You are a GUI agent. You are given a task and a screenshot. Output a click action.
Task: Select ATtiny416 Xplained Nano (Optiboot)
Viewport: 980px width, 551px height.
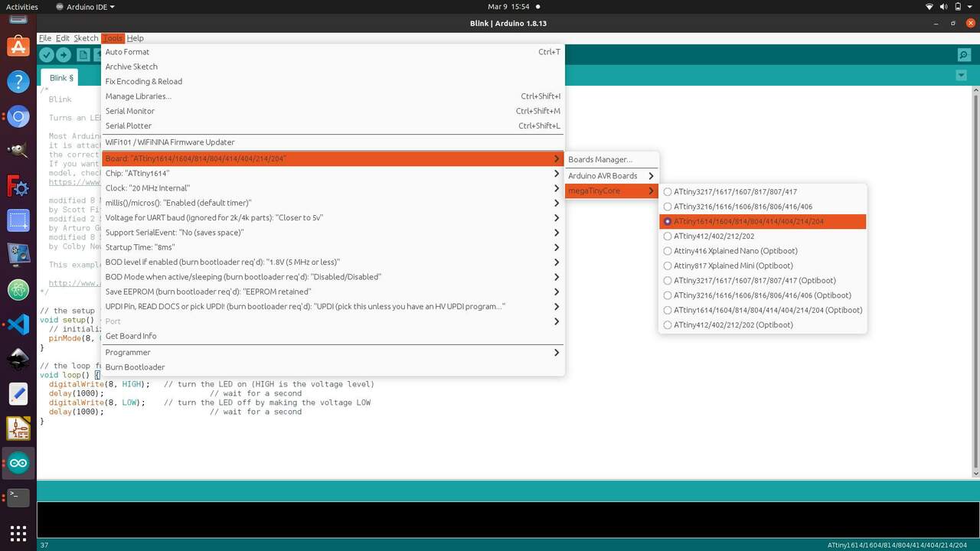(x=763, y=251)
